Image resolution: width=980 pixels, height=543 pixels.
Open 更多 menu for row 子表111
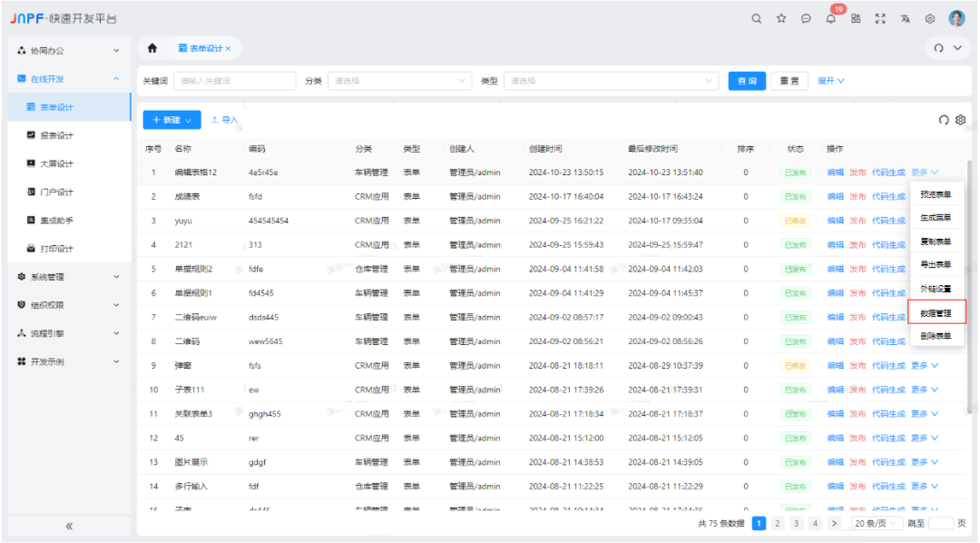925,390
